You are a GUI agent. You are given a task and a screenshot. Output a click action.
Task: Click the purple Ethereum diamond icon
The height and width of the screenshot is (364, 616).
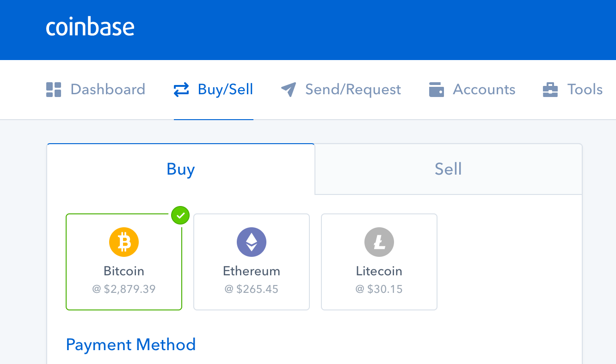pyautogui.click(x=252, y=242)
